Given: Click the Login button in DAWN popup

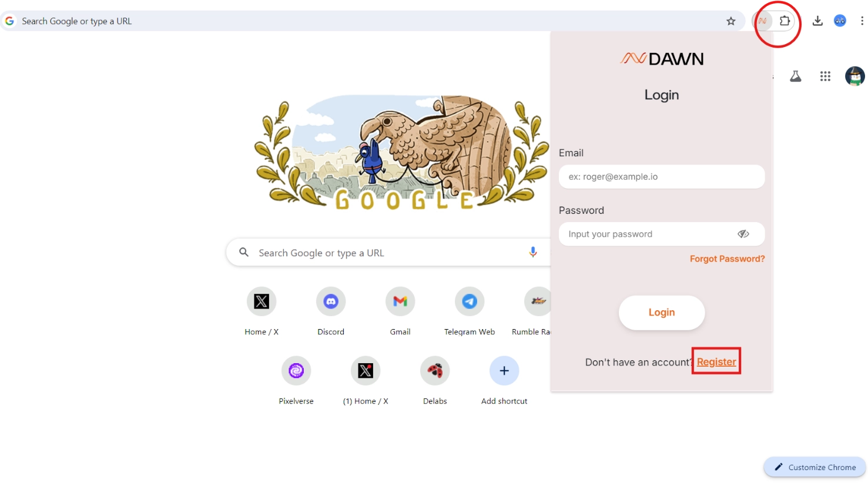Looking at the screenshot, I should 662,313.
